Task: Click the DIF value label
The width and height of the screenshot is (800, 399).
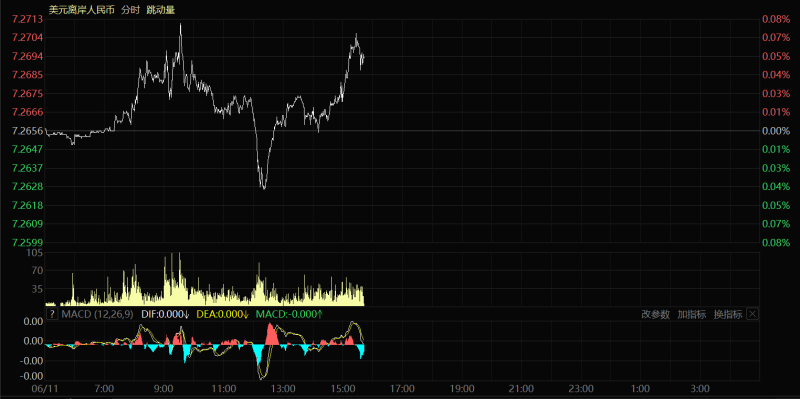Action: tap(165, 314)
